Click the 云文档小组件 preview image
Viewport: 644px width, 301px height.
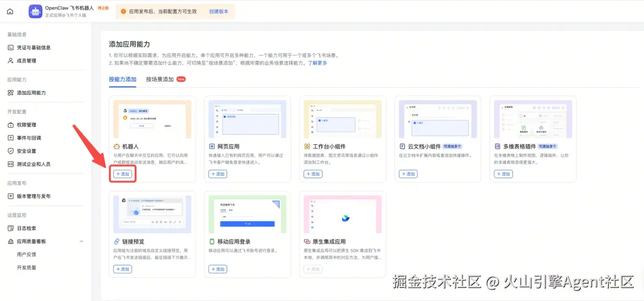[438, 119]
